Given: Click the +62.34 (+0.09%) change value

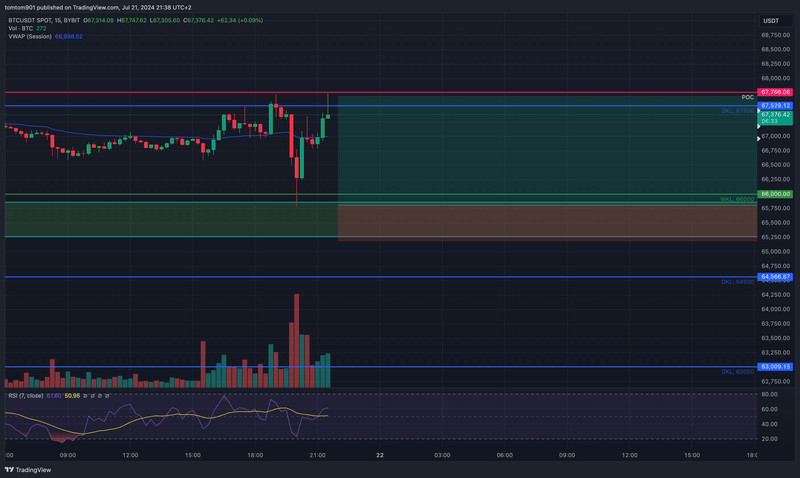Looking at the screenshot, I should pos(240,20).
